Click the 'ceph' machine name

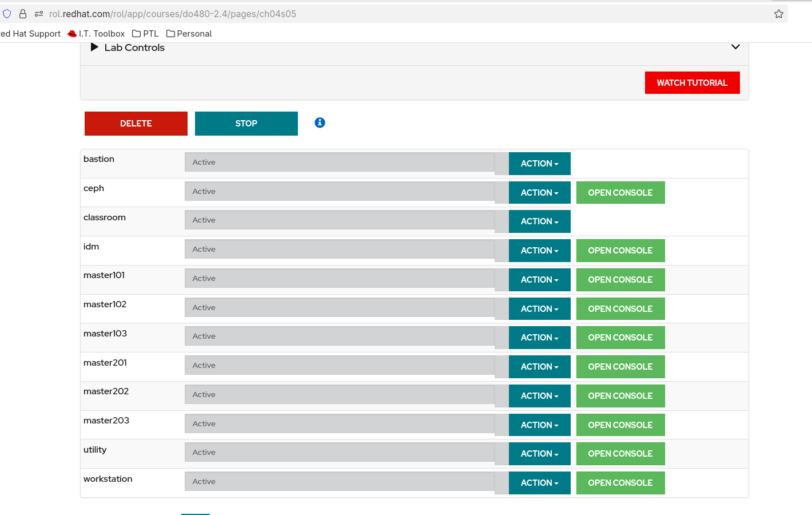94,188
